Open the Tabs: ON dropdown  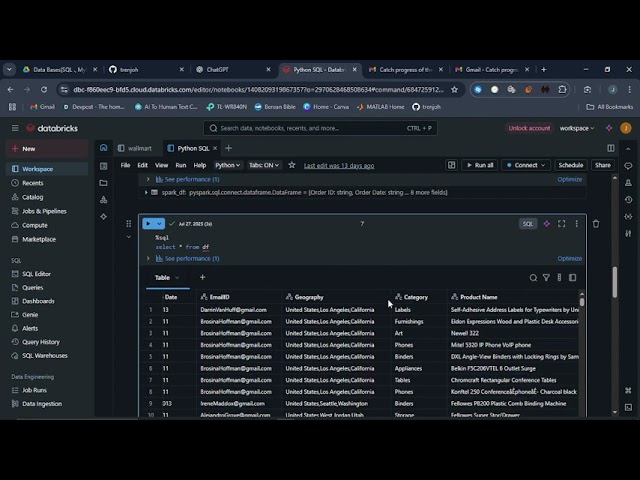tap(264, 165)
